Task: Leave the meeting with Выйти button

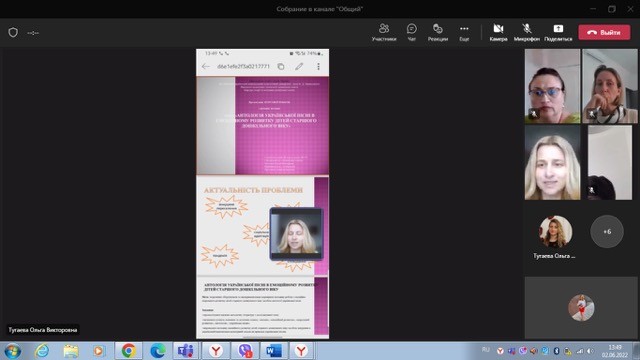Action: point(604,32)
